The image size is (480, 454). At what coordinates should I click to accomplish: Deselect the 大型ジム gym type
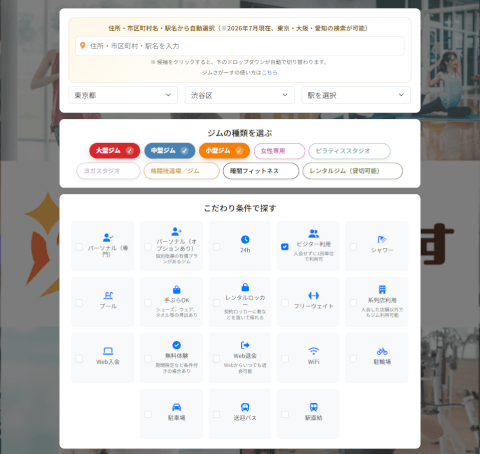(x=114, y=151)
